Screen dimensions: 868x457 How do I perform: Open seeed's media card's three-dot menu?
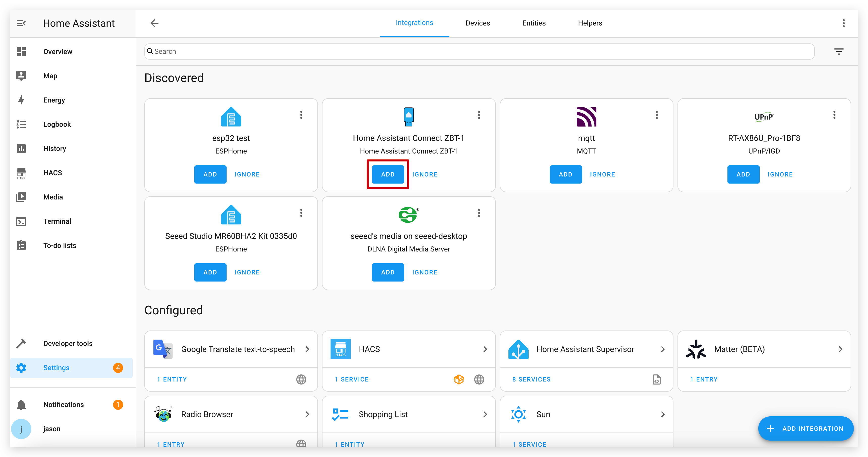(479, 213)
